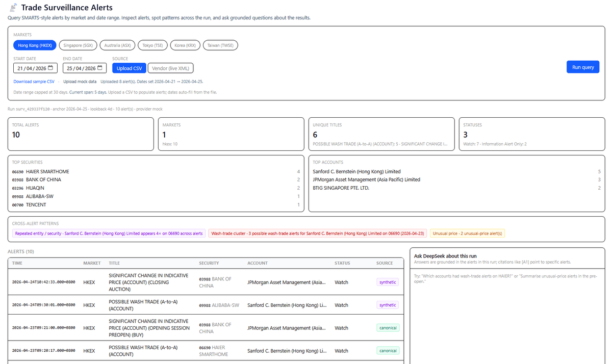Click the STATUS column header
Image resolution: width=612 pixels, height=364 pixels.
pos(342,263)
